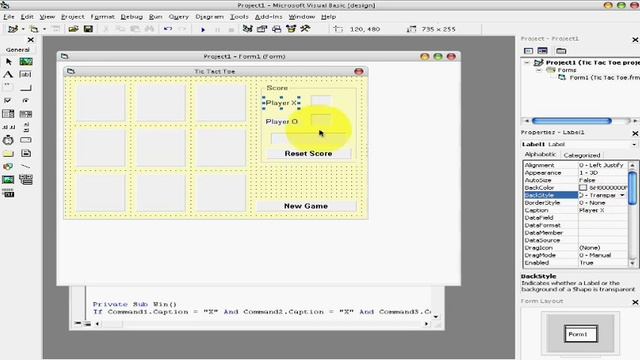The width and height of the screenshot is (640, 360).
Task: Select the Image control tool
Action: tap(8, 180)
